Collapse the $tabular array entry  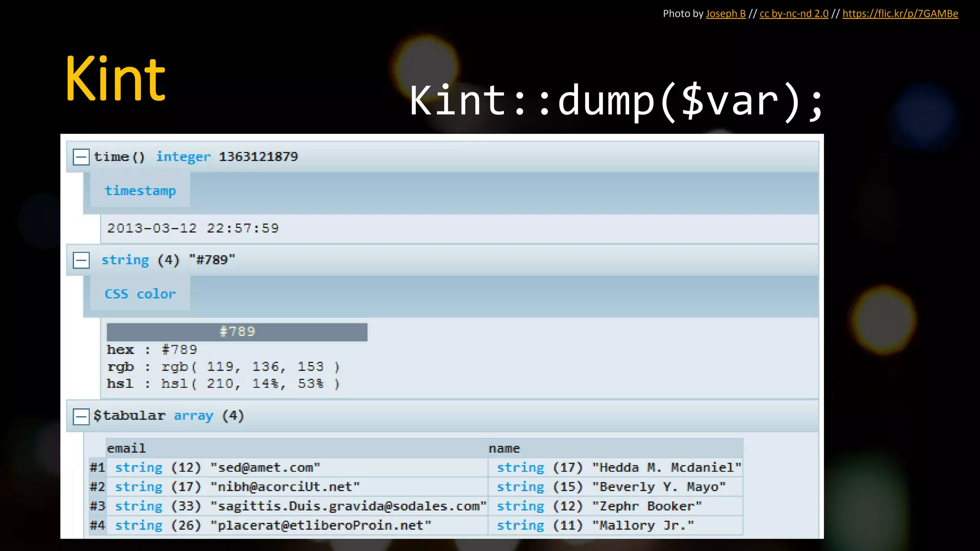coord(81,416)
